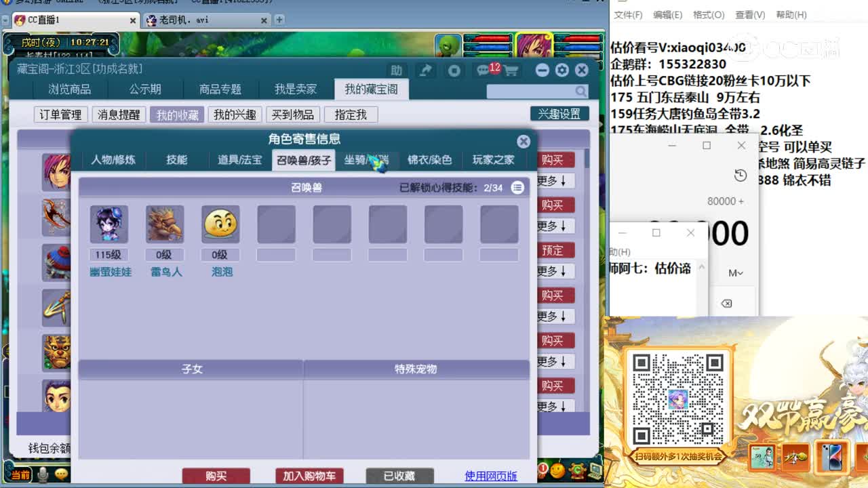The height and width of the screenshot is (488, 868).
Task: Open the unlocked skills list icon
Action: click(517, 188)
